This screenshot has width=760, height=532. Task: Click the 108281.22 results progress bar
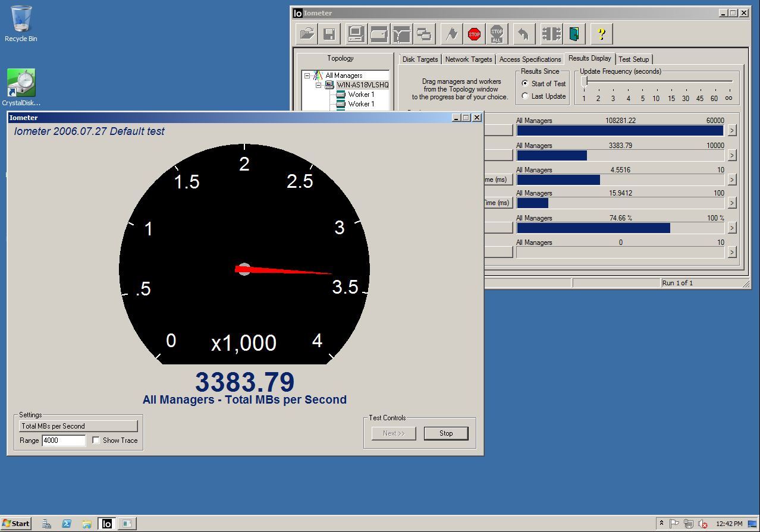(x=620, y=131)
